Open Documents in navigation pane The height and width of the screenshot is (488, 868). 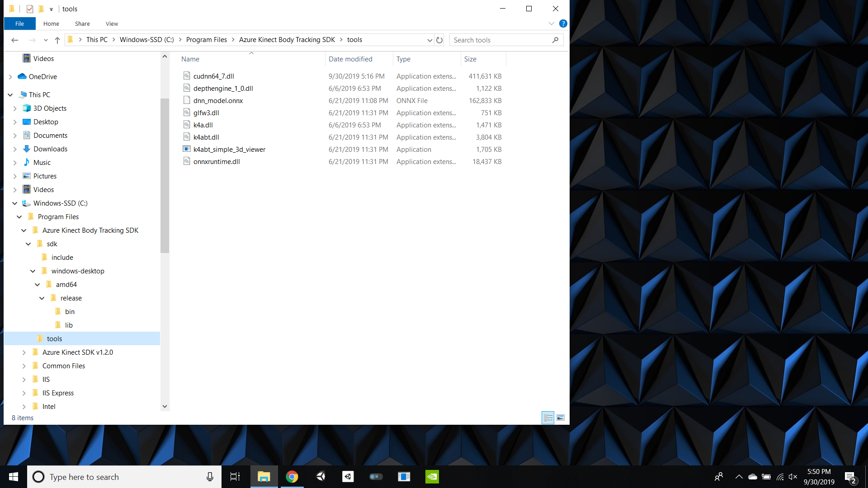coord(50,136)
